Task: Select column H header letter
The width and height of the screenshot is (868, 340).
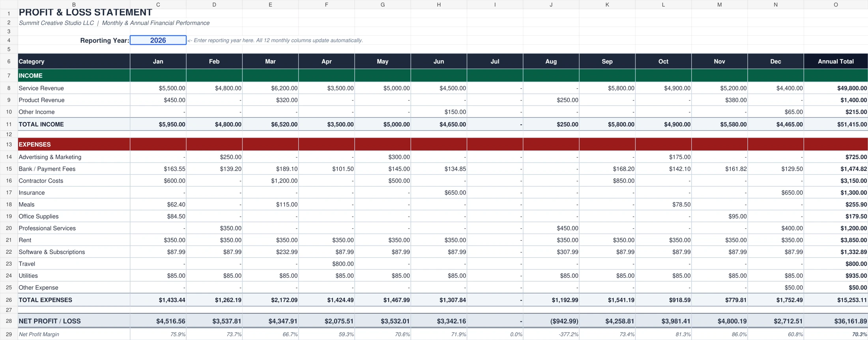Action: pyautogui.click(x=439, y=4)
